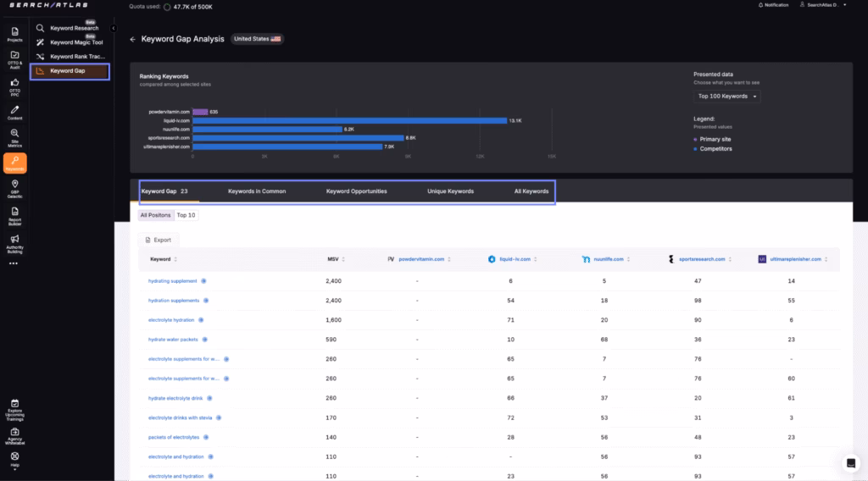Select Keyword Magic Tool menu item
The image size is (868, 481).
point(75,42)
